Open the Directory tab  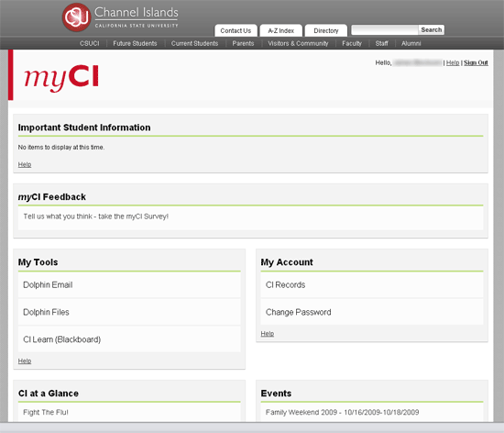326,30
